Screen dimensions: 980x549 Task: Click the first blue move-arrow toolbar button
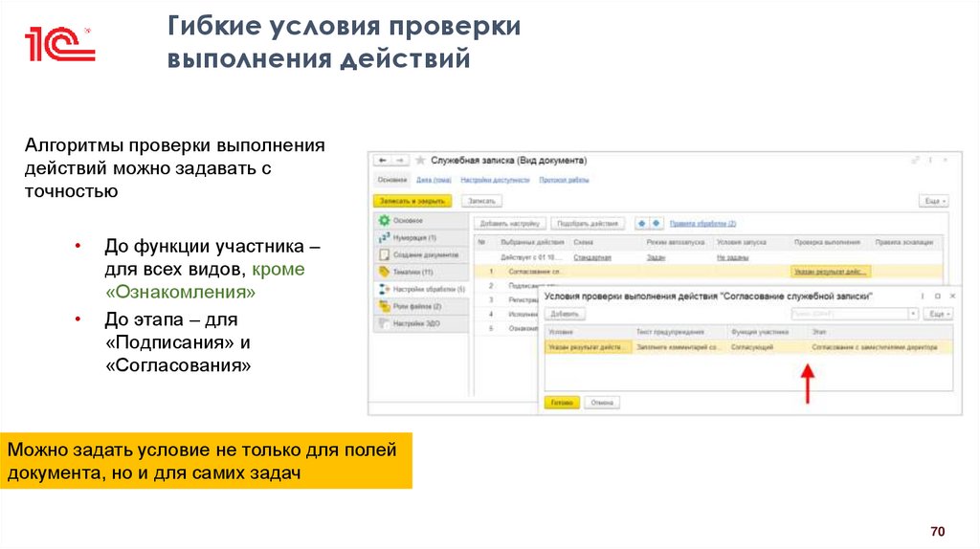[642, 223]
